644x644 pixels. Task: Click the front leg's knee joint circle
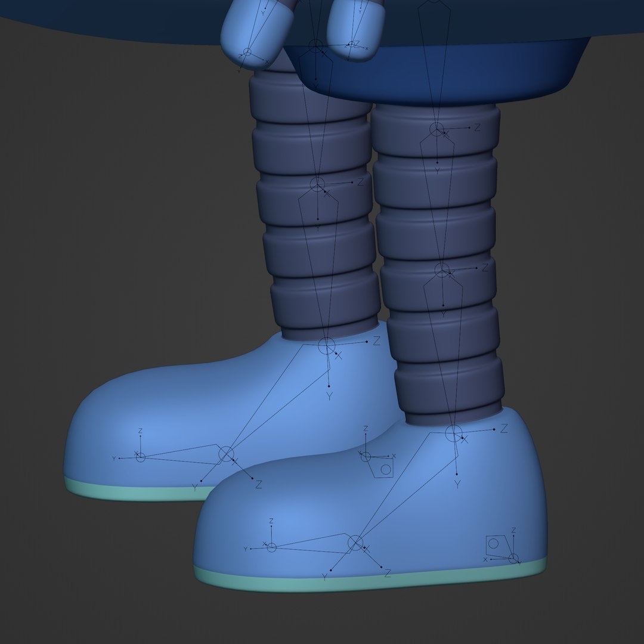(441, 270)
